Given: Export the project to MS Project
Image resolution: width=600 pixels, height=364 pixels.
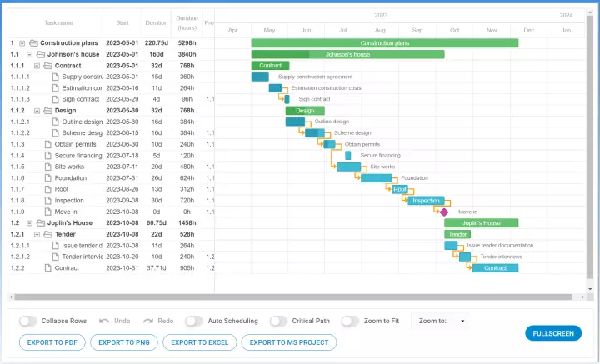Looking at the screenshot, I should tap(289, 342).
